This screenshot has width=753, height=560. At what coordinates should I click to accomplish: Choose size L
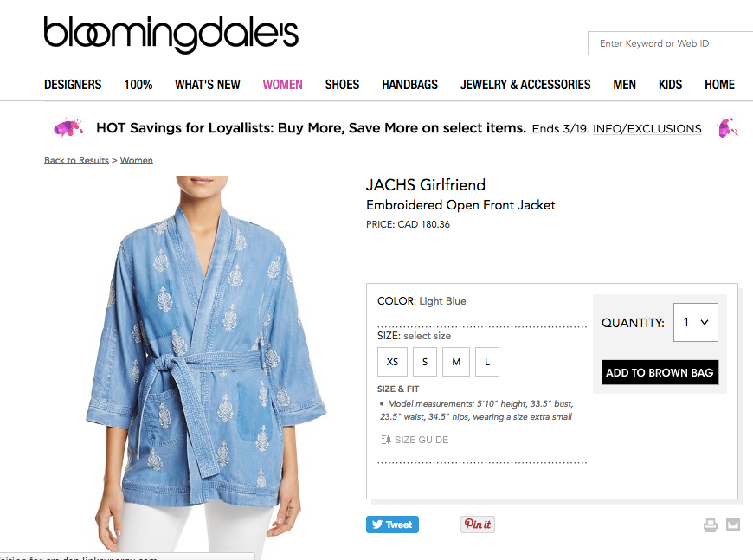(x=487, y=362)
